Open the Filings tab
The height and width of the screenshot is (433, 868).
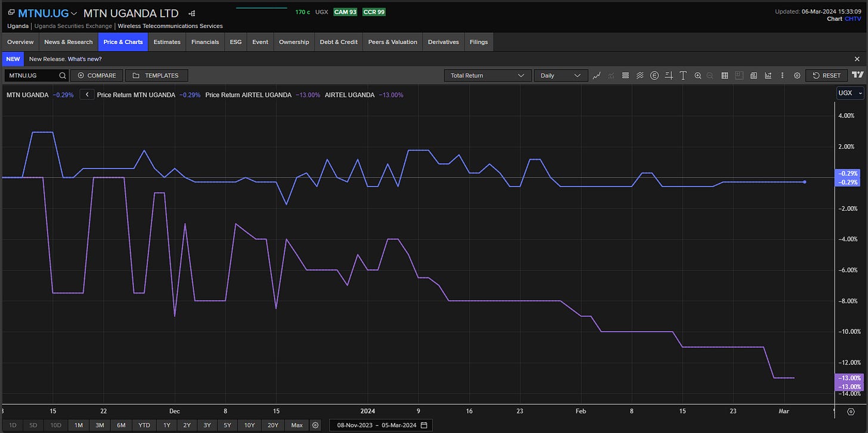click(x=479, y=42)
